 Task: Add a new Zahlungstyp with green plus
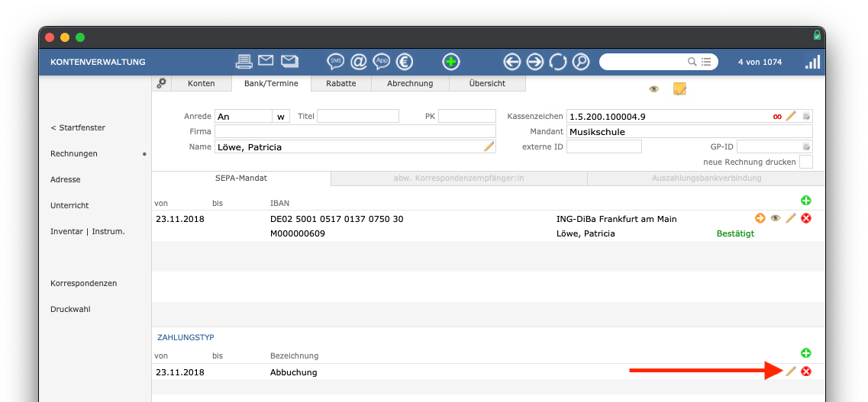806,352
